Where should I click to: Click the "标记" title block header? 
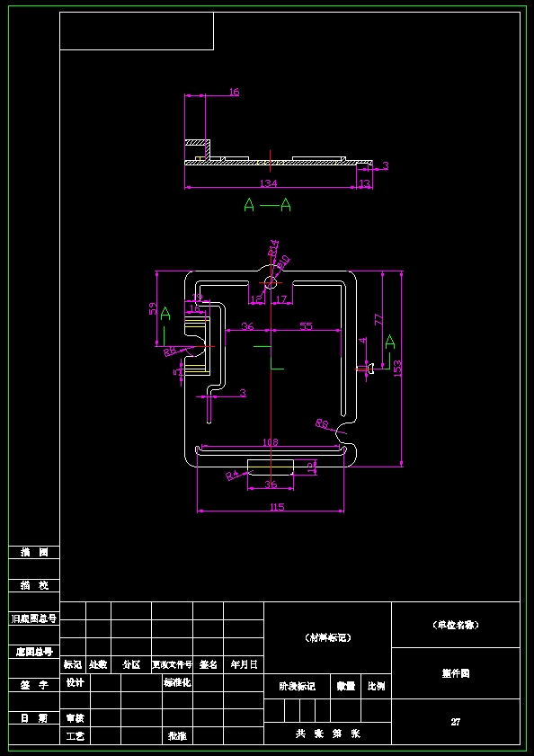tap(73, 664)
